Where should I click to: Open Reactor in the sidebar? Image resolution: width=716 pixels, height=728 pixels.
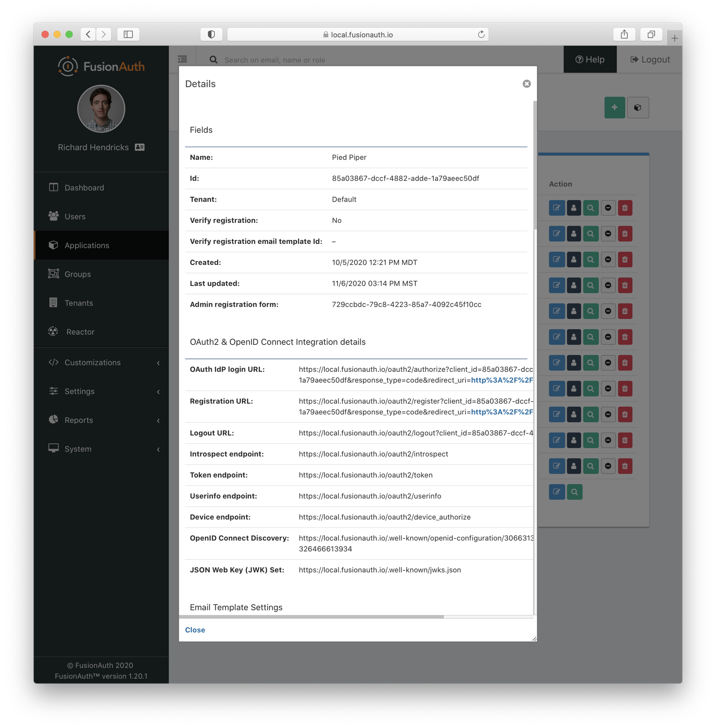point(102,332)
